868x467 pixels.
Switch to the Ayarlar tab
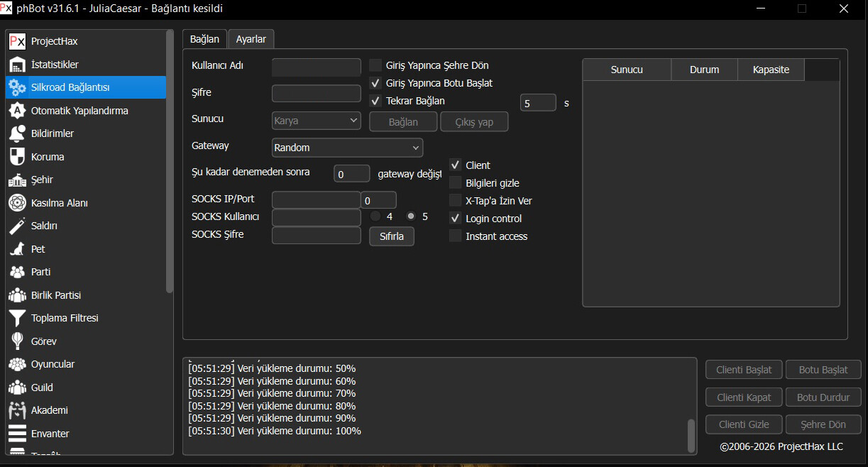(251, 39)
